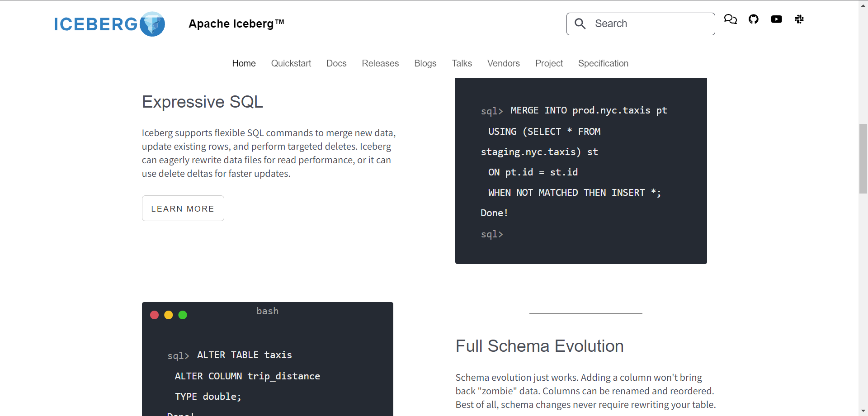This screenshot has height=416, width=868.
Task: Click the 'USING (SELECT * FROM' code line
Action: [544, 132]
